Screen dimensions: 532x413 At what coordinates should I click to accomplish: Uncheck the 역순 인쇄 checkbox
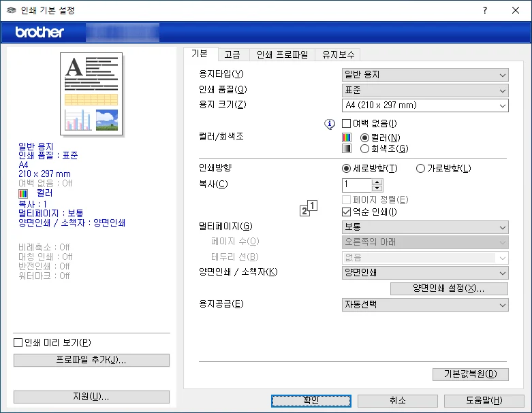coord(346,212)
